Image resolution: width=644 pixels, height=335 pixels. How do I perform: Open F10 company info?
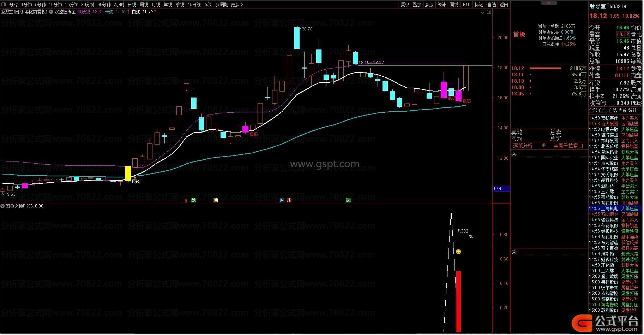pyautogui.click(x=467, y=5)
